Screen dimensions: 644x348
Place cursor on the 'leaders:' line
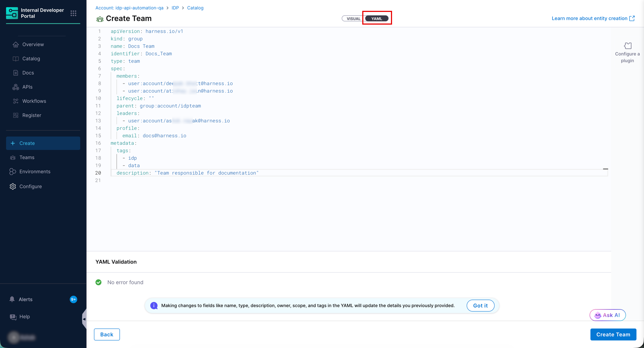128,113
